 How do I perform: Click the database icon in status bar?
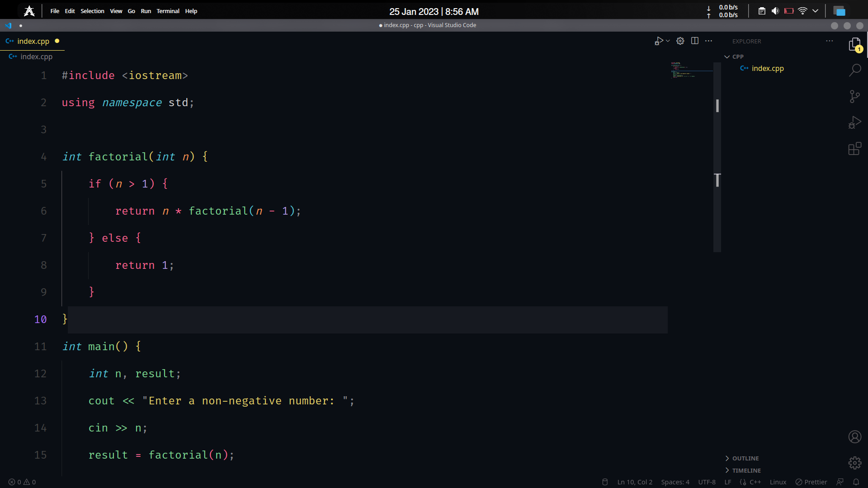(605, 482)
